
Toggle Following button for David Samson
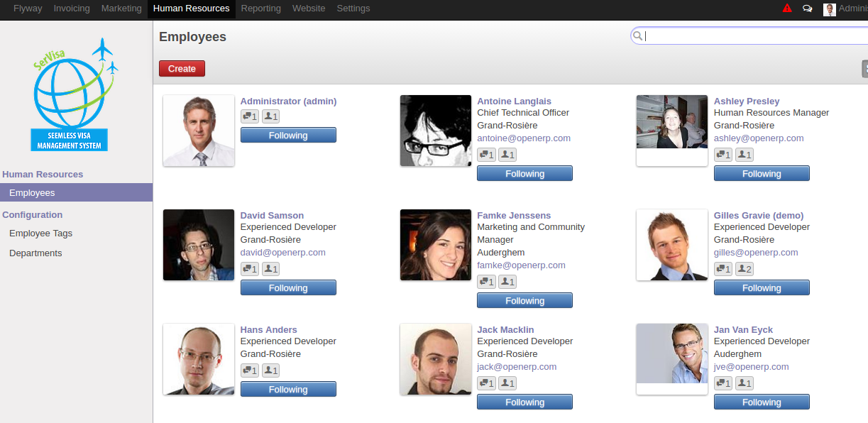(x=288, y=288)
